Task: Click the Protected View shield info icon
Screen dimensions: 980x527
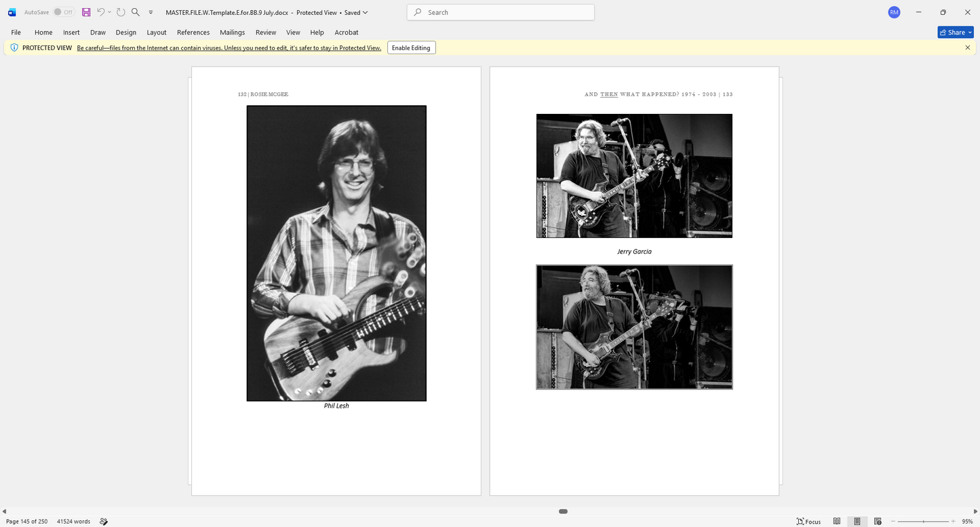Action: click(x=14, y=47)
